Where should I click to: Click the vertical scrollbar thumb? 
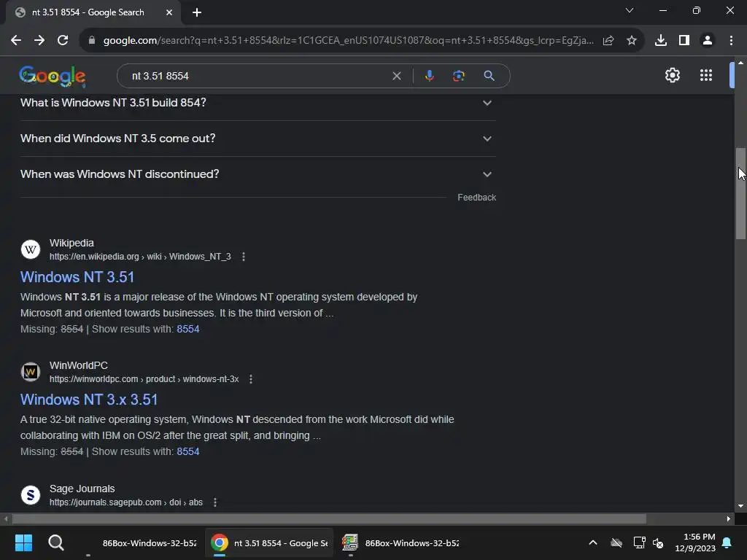point(740,193)
